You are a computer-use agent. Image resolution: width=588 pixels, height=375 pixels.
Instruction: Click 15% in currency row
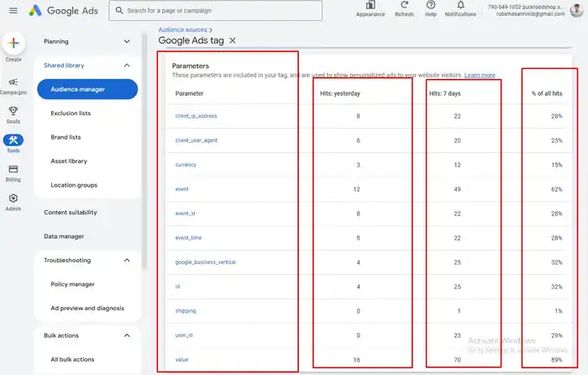(556, 165)
